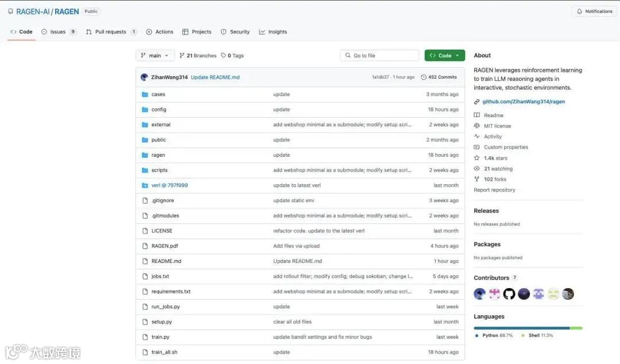Click Report repository link
620x364 pixels.
click(494, 190)
